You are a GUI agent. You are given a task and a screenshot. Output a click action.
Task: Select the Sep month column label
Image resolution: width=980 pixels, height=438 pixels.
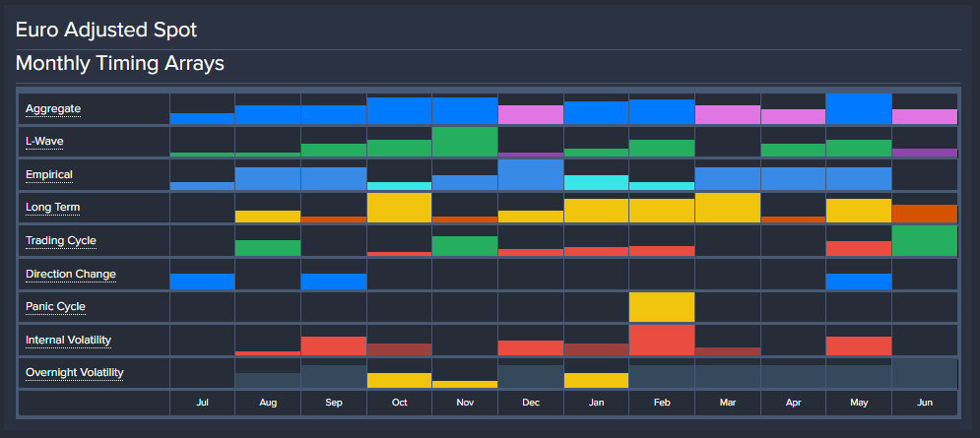(x=333, y=404)
